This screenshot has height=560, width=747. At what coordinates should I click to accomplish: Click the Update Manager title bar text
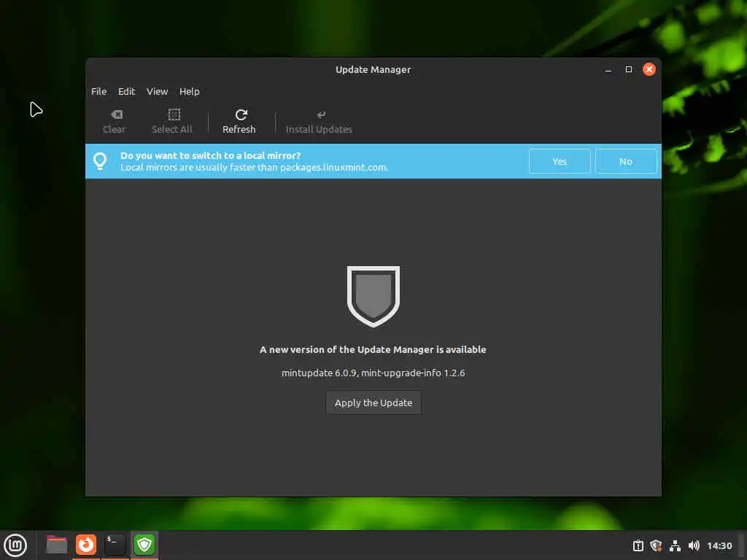(373, 69)
